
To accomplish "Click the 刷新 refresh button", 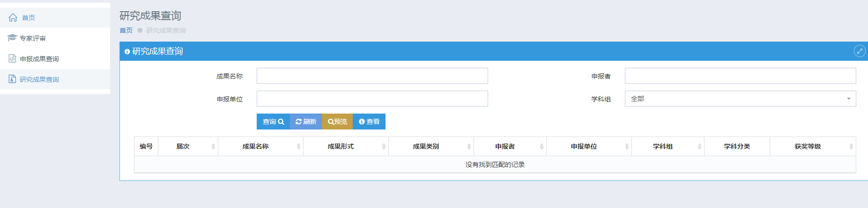I will coord(306,122).
